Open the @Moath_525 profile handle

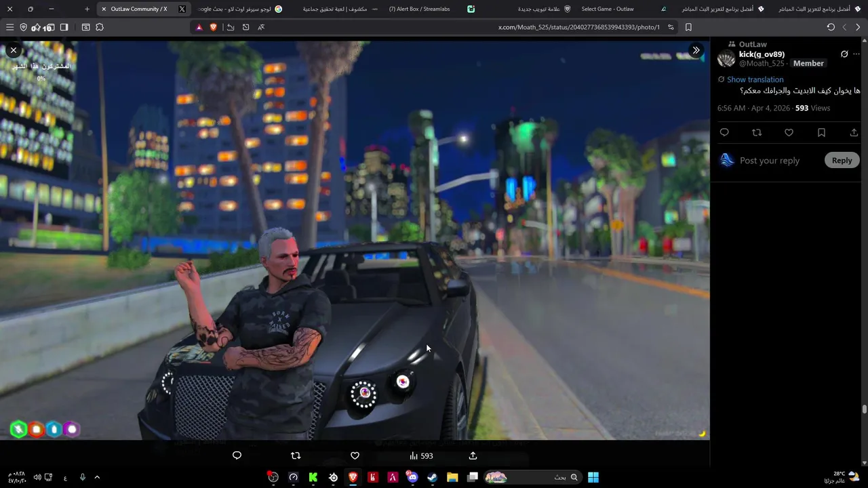click(762, 63)
